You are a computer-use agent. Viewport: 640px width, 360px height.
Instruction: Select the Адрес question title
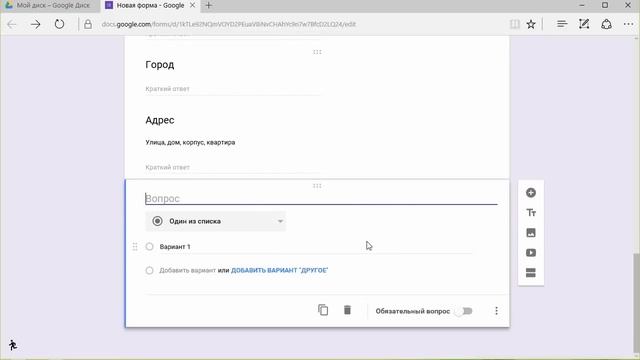(160, 120)
